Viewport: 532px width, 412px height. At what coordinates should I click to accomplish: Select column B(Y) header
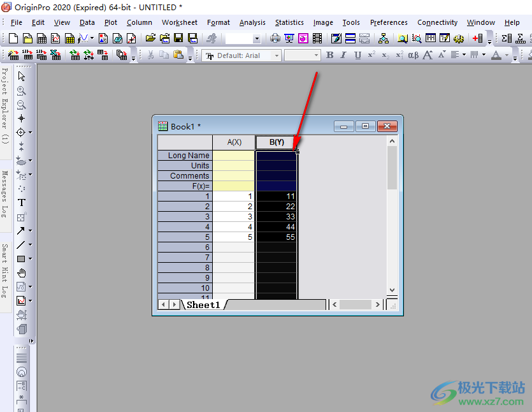tap(277, 142)
